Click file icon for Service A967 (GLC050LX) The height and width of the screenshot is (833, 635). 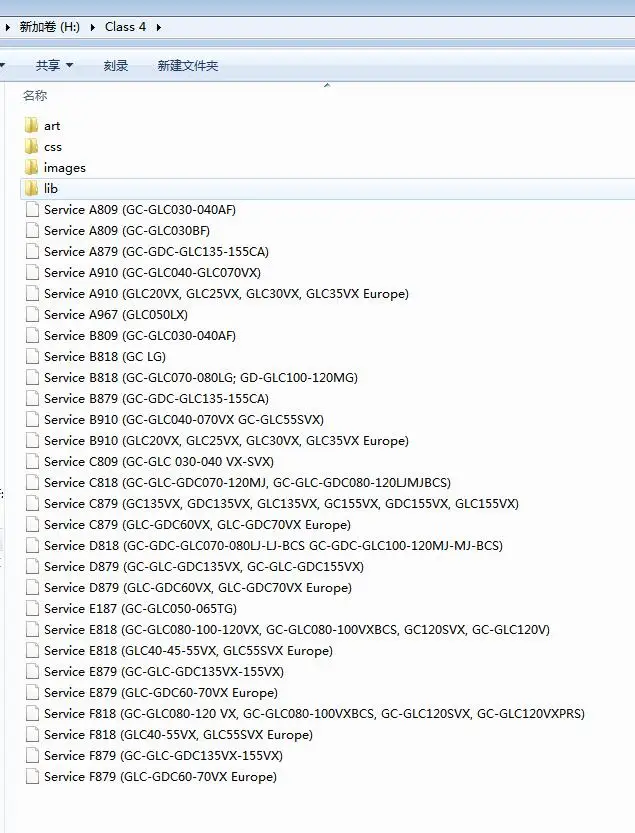[x=32, y=314]
